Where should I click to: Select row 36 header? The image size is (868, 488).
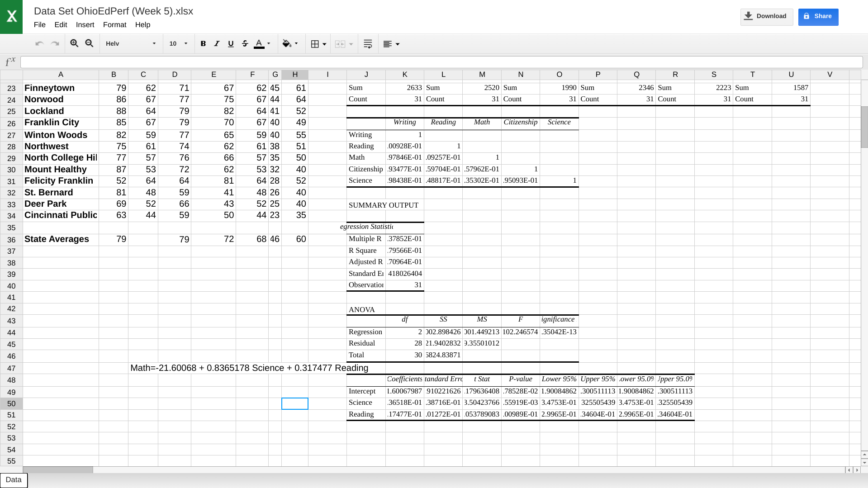pos(11,240)
